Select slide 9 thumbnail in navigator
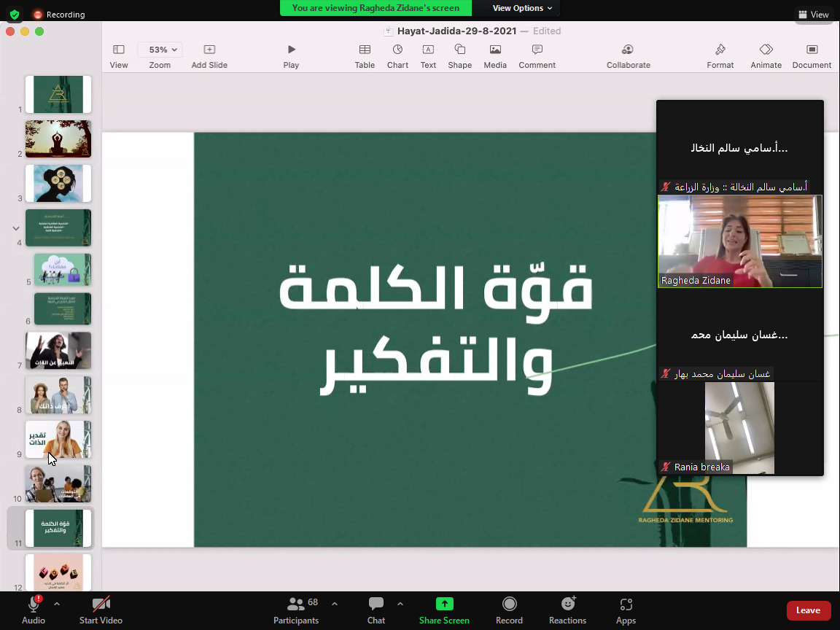Viewport: 840px width, 630px height. tap(58, 439)
